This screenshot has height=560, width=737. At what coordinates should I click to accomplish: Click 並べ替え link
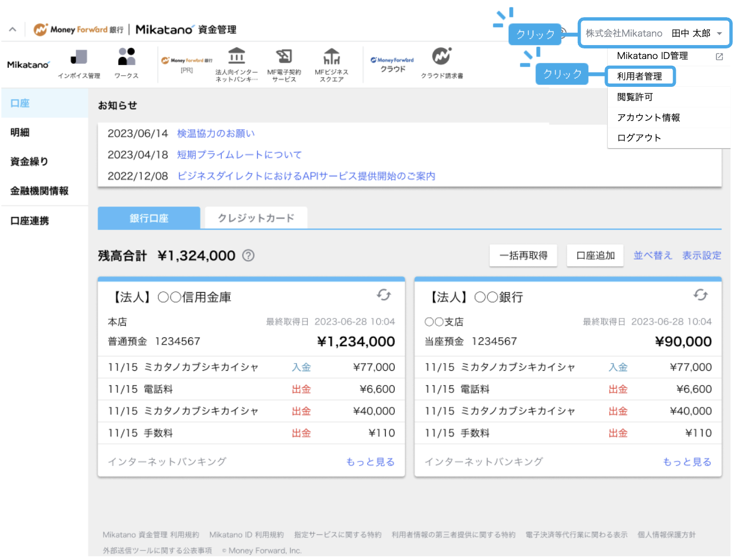(653, 256)
